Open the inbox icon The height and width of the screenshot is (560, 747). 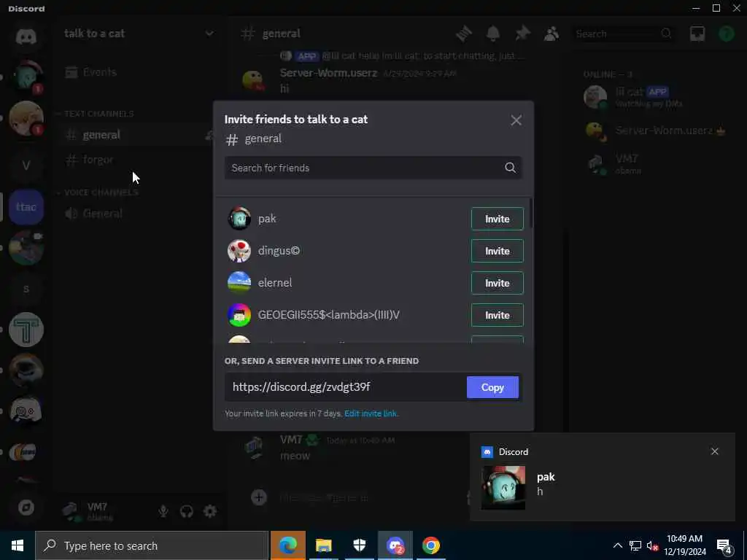coord(697,34)
